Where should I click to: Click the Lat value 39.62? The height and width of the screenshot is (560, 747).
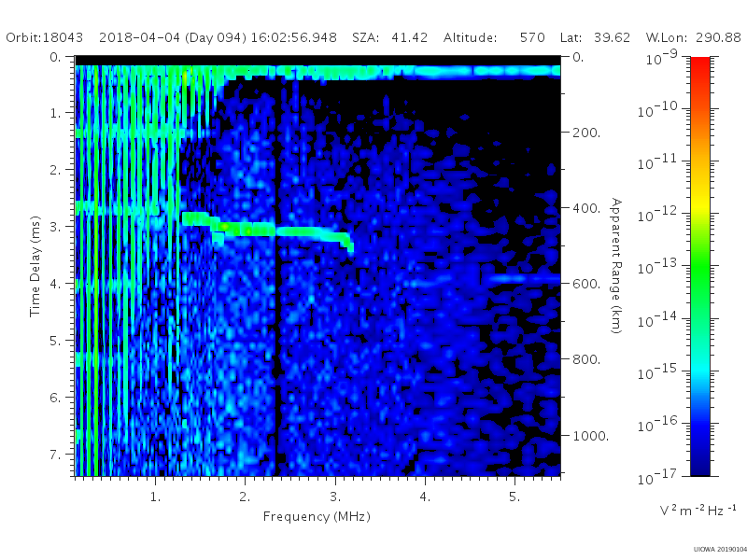tap(613, 37)
